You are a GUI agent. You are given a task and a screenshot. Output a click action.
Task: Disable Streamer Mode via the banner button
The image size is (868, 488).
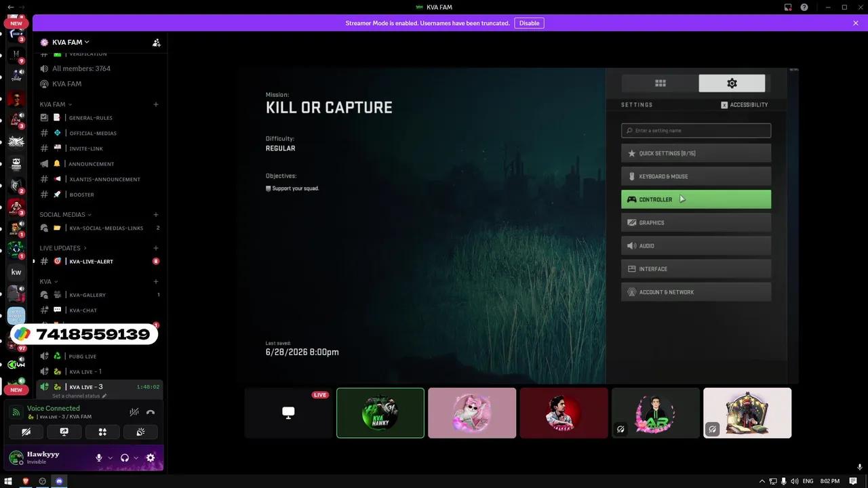529,23
